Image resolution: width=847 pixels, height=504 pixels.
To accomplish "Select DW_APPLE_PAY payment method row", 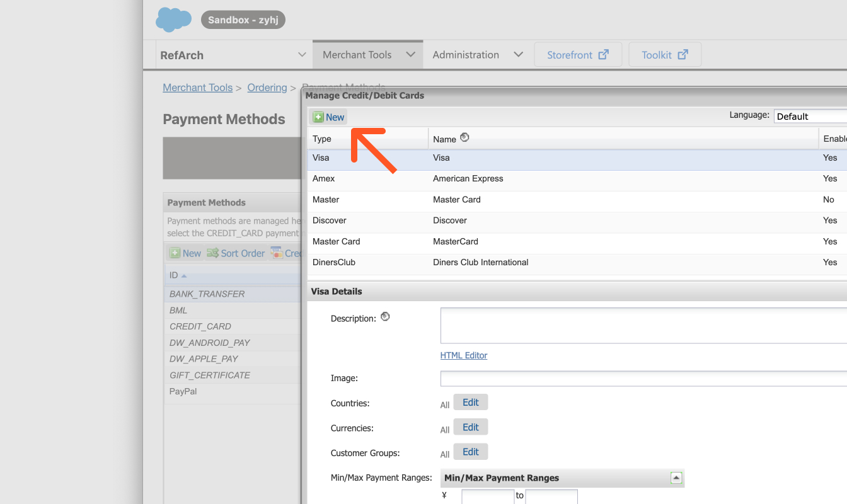I will pos(232,358).
